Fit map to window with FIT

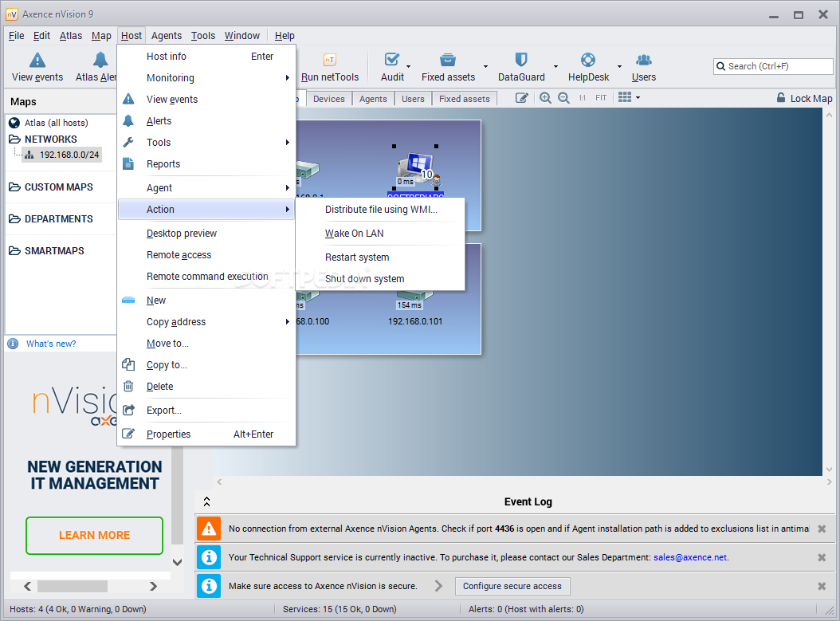(x=601, y=98)
